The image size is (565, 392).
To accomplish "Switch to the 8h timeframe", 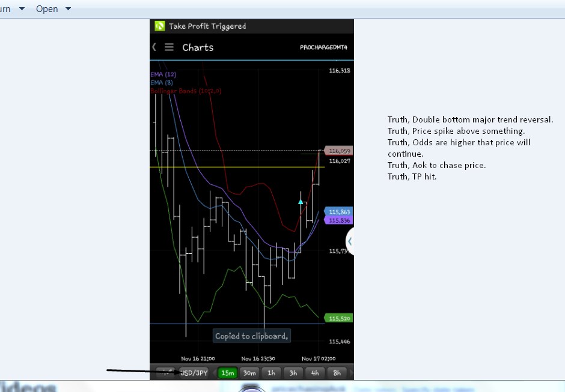I will tap(337, 373).
